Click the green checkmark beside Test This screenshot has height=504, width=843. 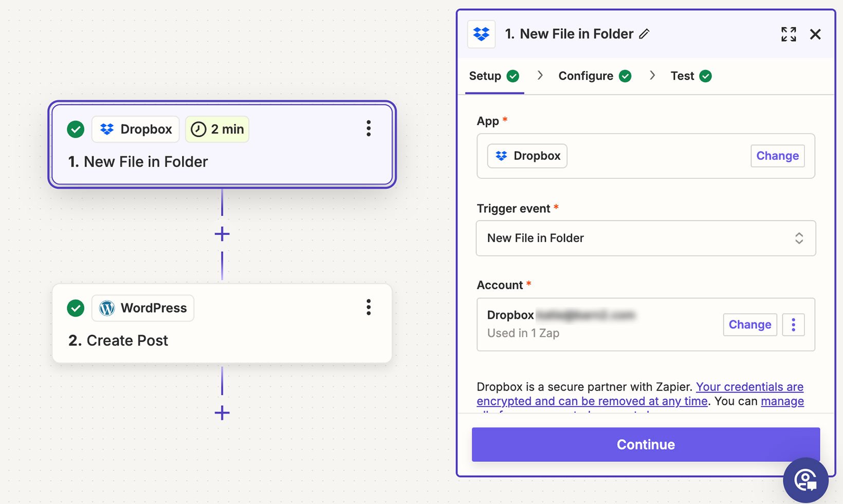(706, 76)
